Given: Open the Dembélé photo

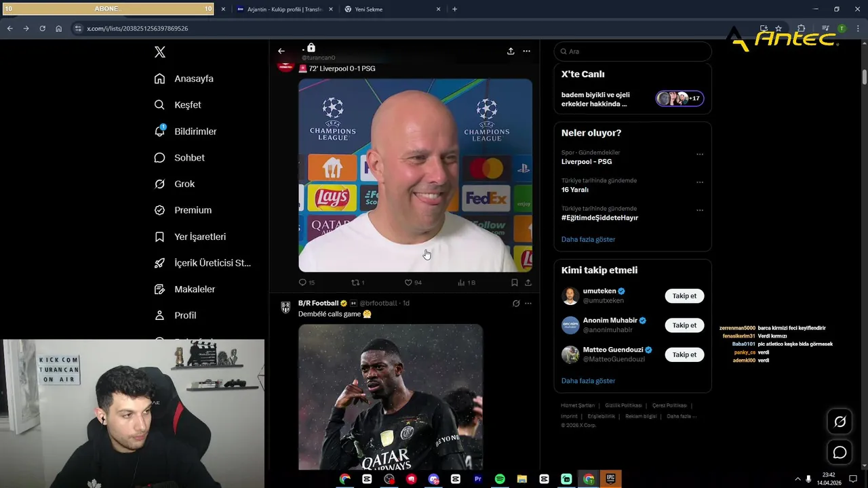Looking at the screenshot, I should pos(391,397).
